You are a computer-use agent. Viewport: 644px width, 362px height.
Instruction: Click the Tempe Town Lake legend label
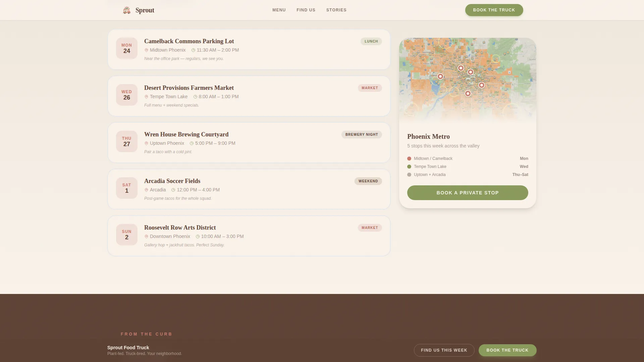click(x=430, y=167)
